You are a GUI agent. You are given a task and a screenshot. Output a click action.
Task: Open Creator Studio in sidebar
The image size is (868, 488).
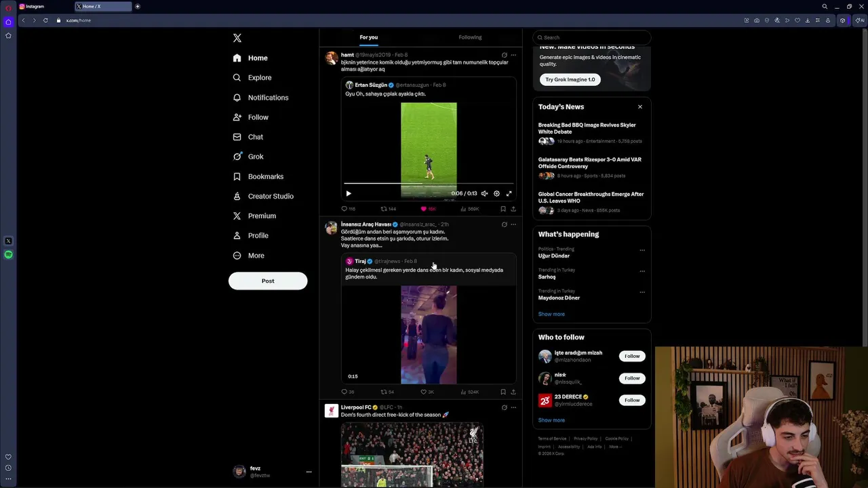point(263,196)
